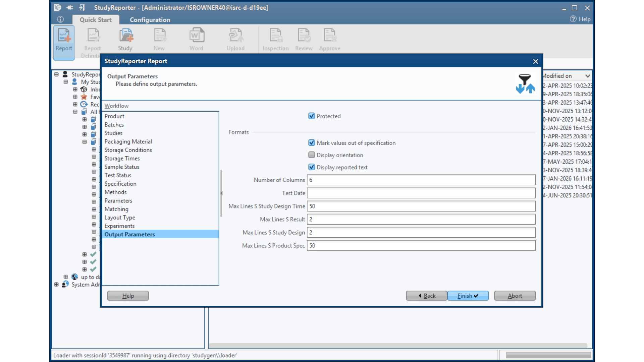Click the horizontal scrollbar at bottom
The width and height of the screenshot is (644, 362).
[397, 345]
